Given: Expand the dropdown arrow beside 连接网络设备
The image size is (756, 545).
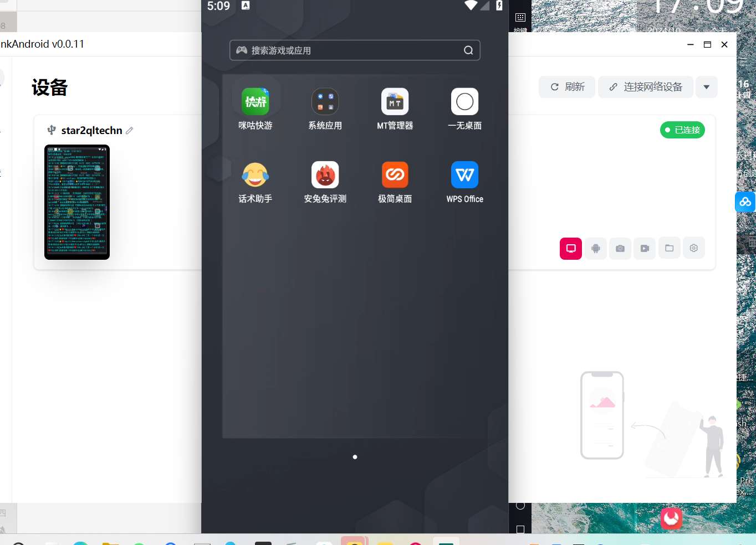Looking at the screenshot, I should pyautogui.click(x=707, y=87).
